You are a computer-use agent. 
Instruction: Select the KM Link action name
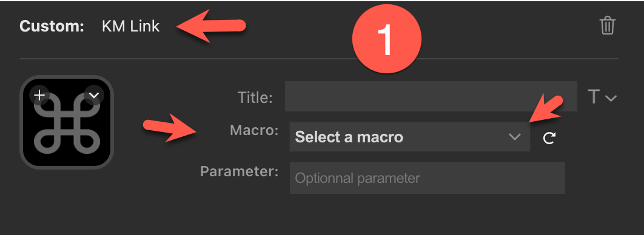point(130,26)
